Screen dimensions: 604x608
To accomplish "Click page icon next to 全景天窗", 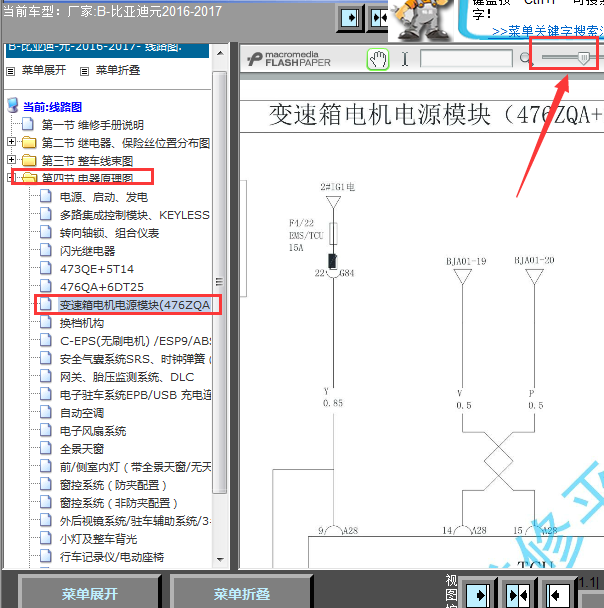I will pyautogui.click(x=46, y=448).
